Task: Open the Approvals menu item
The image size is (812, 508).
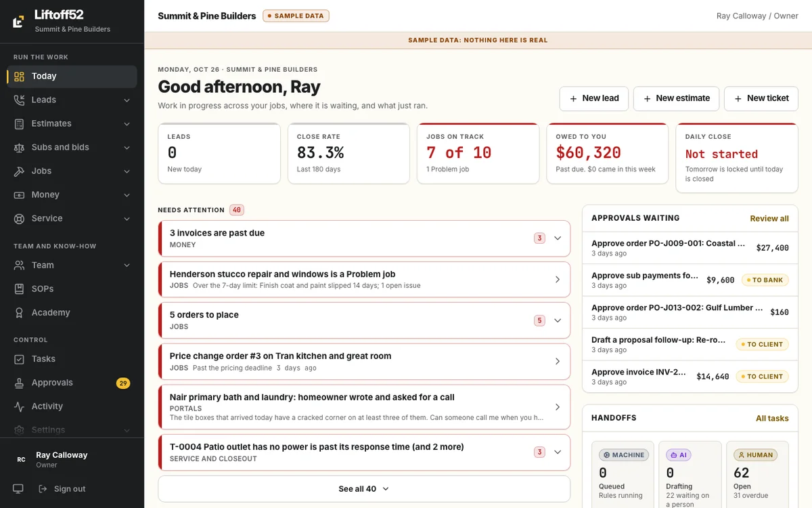Action: pos(72,383)
